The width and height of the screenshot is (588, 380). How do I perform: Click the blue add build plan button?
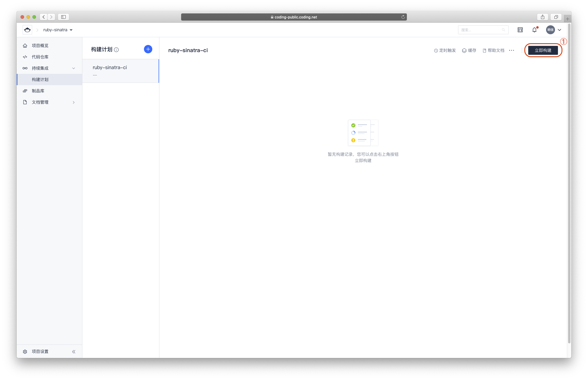point(148,49)
